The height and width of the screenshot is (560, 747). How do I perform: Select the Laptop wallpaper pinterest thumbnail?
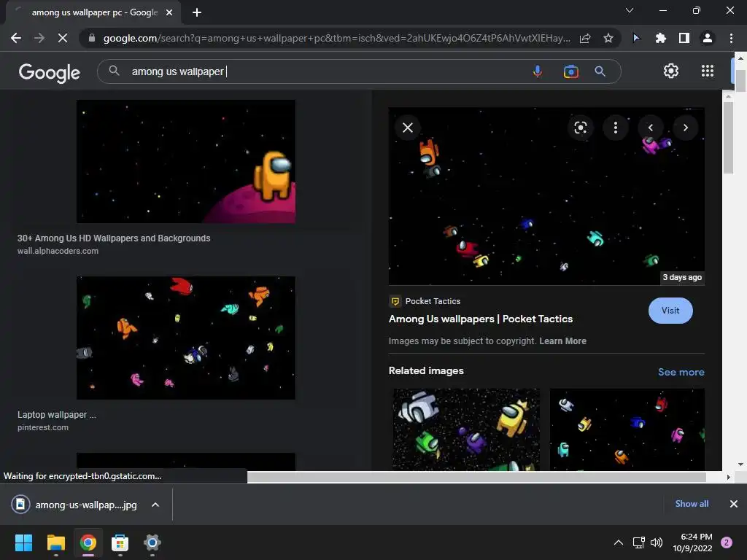tap(186, 338)
